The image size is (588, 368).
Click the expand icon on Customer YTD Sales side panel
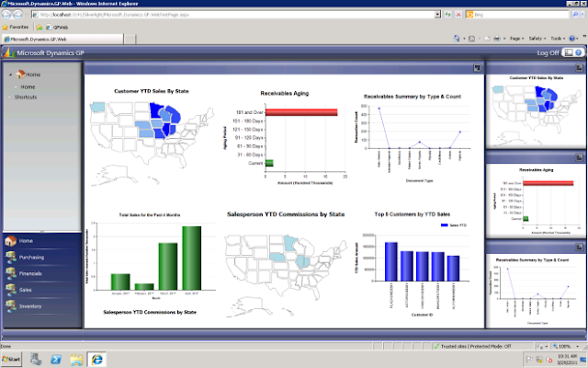point(579,68)
